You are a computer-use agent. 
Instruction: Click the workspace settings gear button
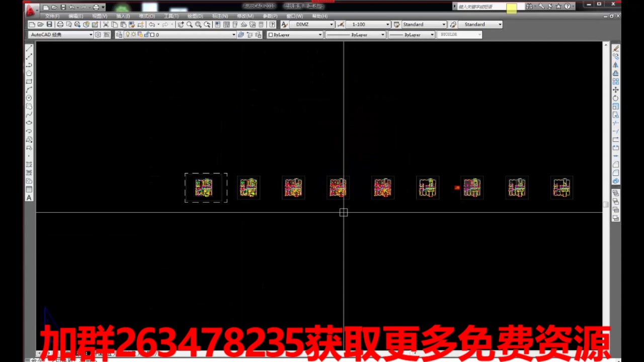click(98, 35)
